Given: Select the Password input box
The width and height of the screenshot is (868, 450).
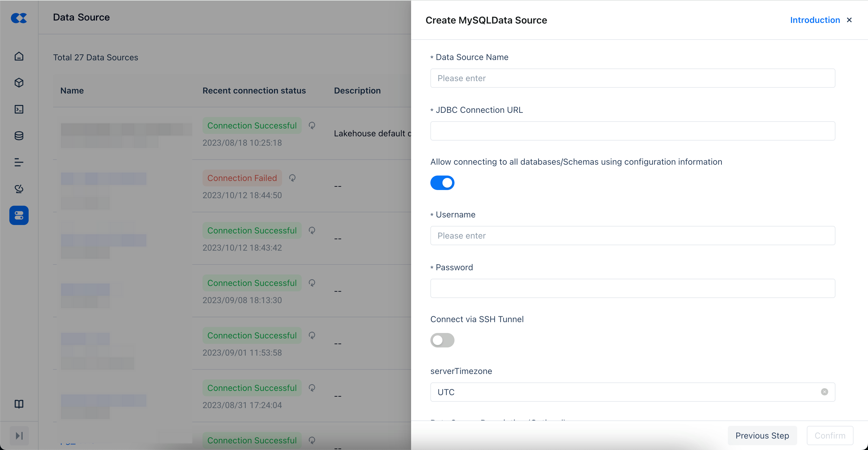Looking at the screenshot, I should (633, 288).
